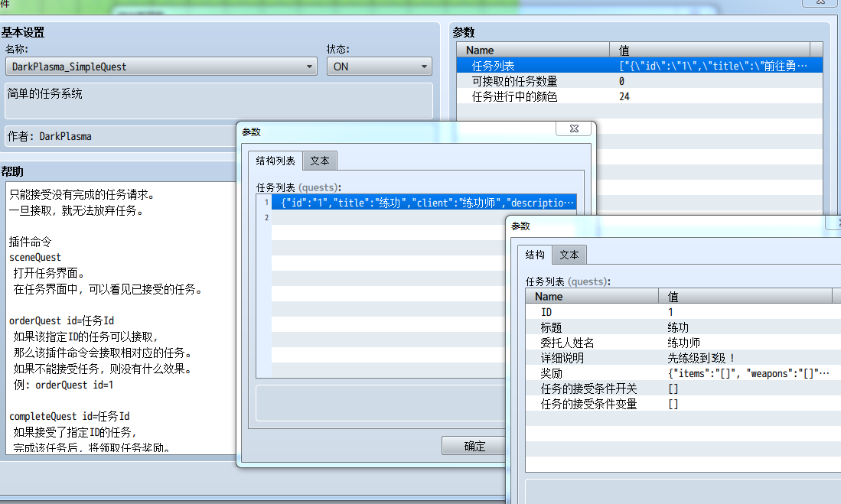Click the 值 column header in main parameters

(710, 50)
